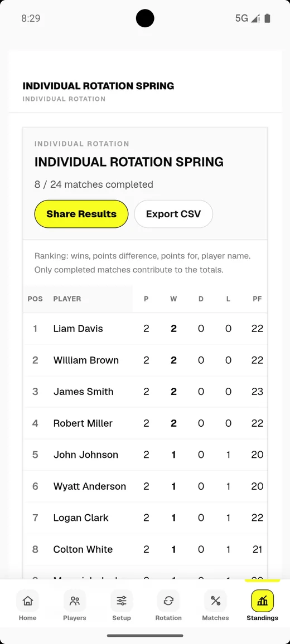Tap Colton White player name
This screenshot has width=290, height=644.
coord(83,549)
